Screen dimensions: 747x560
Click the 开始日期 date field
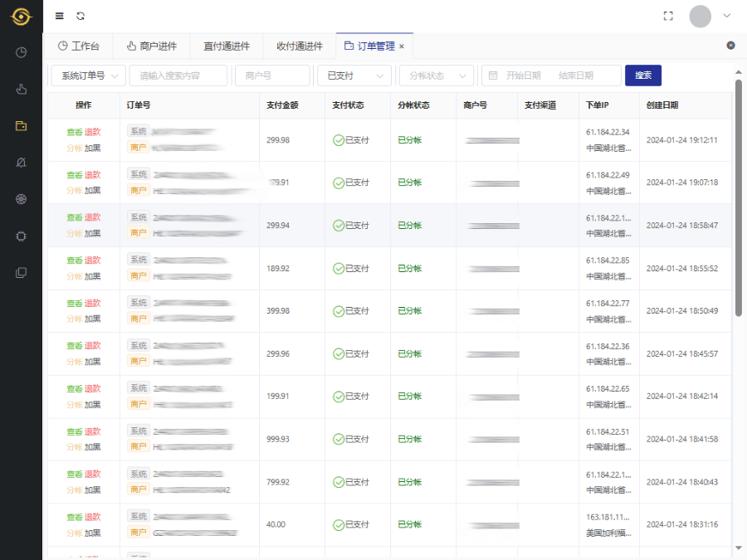523,75
